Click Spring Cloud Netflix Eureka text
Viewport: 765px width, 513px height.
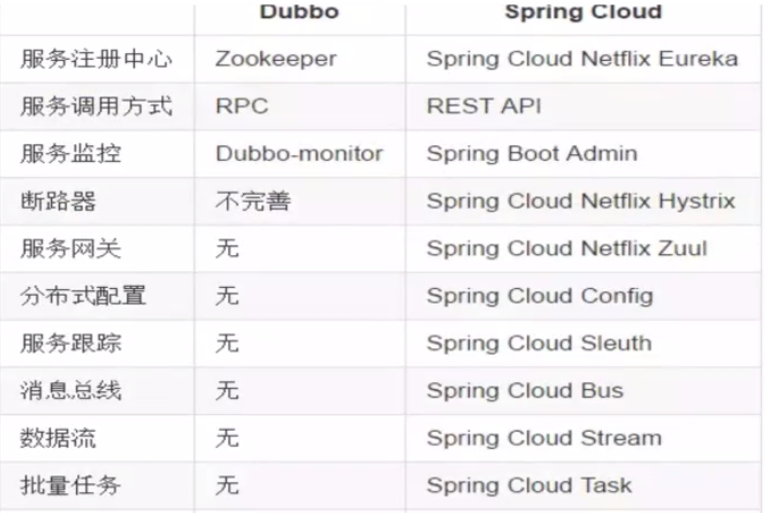click(582, 58)
